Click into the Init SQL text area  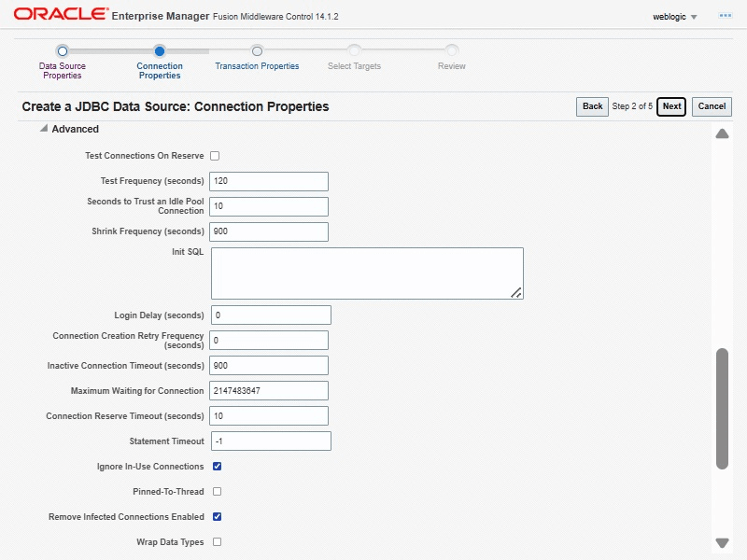(x=367, y=273)
